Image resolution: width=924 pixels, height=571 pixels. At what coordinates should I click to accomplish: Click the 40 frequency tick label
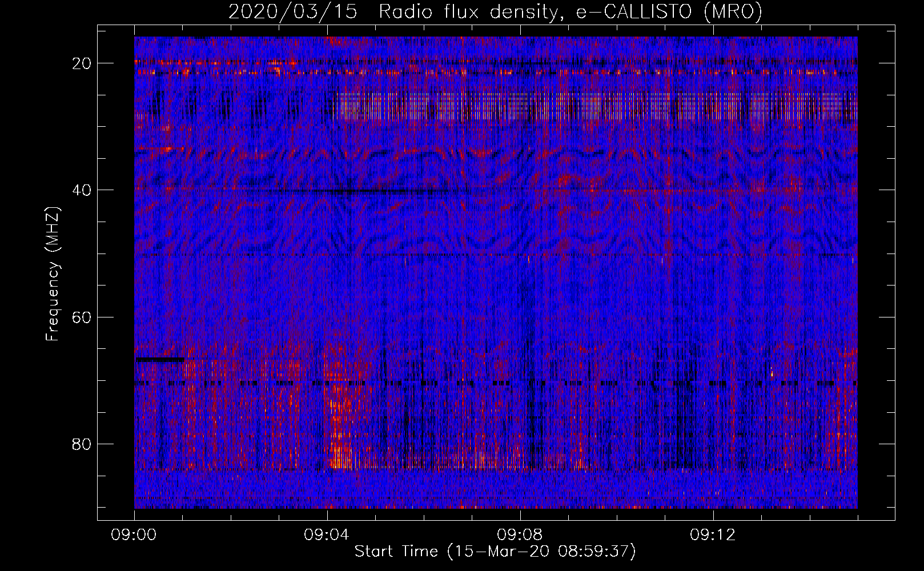pos(82,190)
